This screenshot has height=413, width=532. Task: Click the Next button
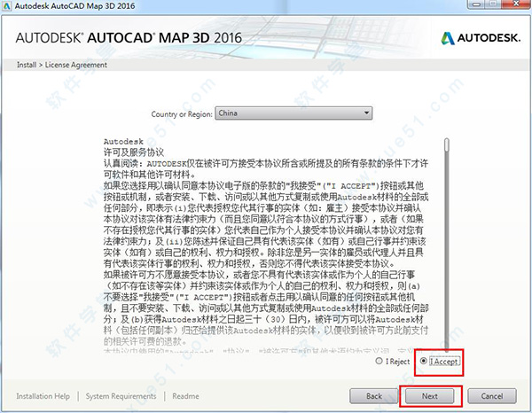429,396
